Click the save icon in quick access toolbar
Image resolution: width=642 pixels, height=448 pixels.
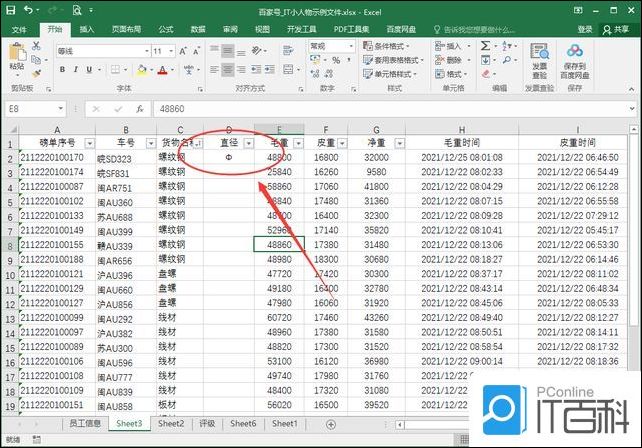[9, 10]
